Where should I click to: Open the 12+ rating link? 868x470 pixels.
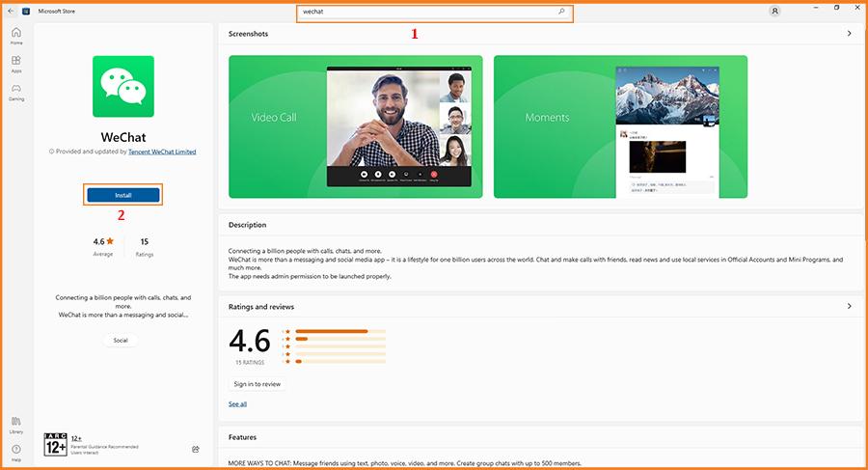(76, 438)
